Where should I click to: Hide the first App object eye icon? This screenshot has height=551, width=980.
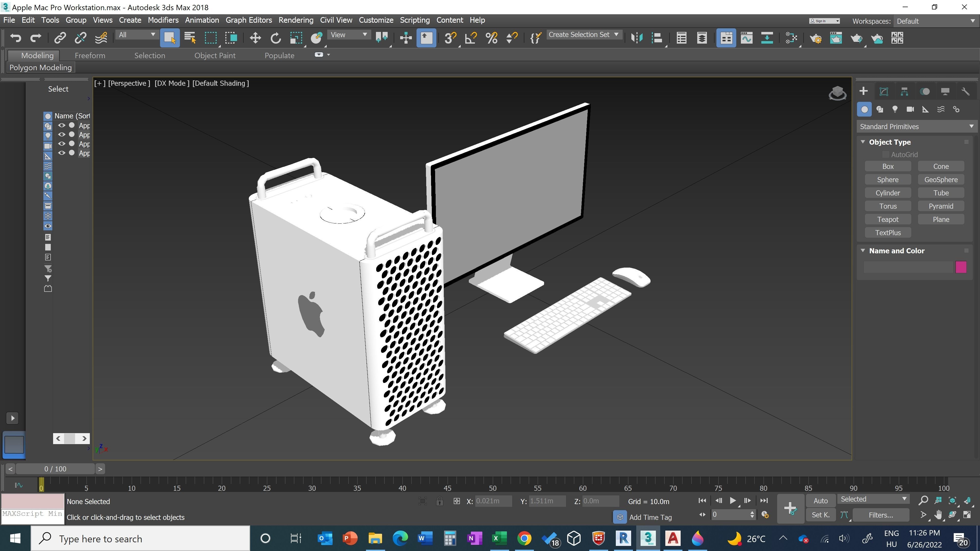click(x=62, y=125)
